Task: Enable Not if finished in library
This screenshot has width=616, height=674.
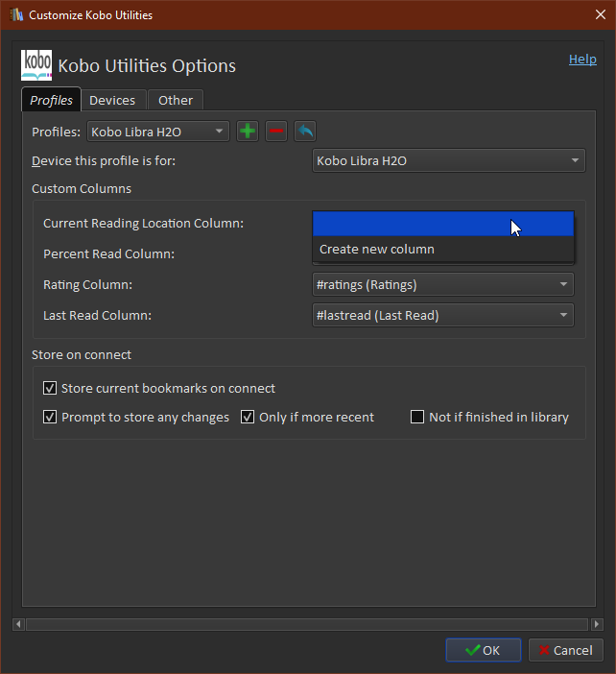Action: coord(417,418)
